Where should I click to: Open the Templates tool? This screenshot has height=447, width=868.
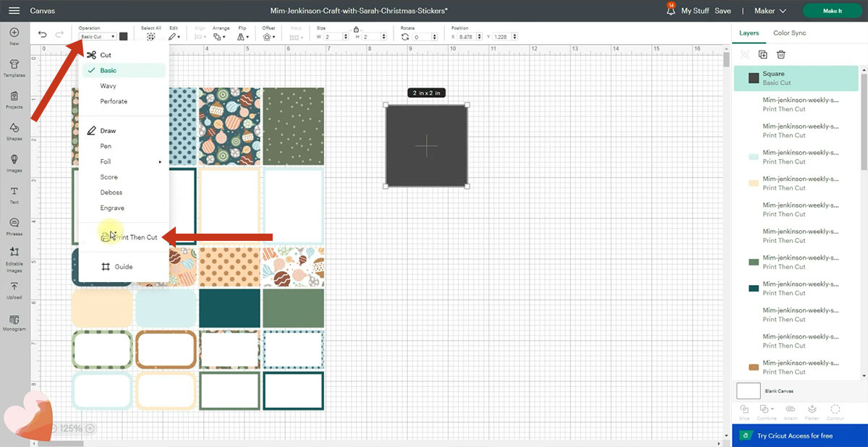14,67
